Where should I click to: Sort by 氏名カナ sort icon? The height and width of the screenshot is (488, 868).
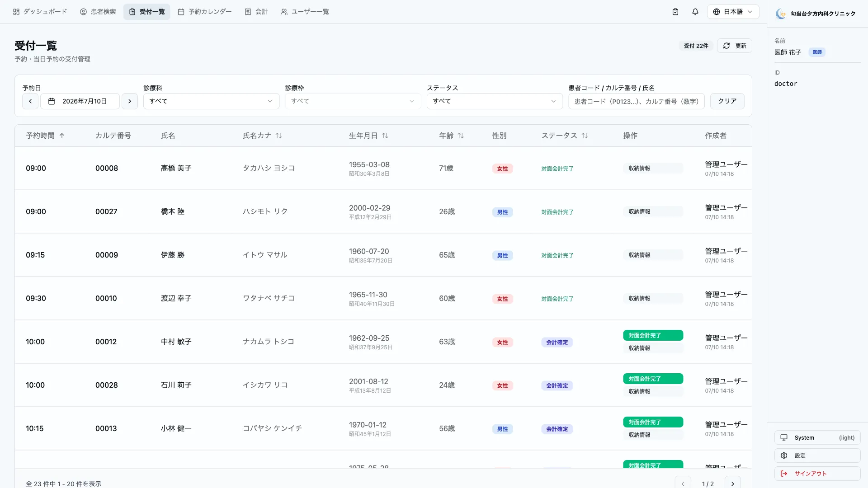coord(278,136)
